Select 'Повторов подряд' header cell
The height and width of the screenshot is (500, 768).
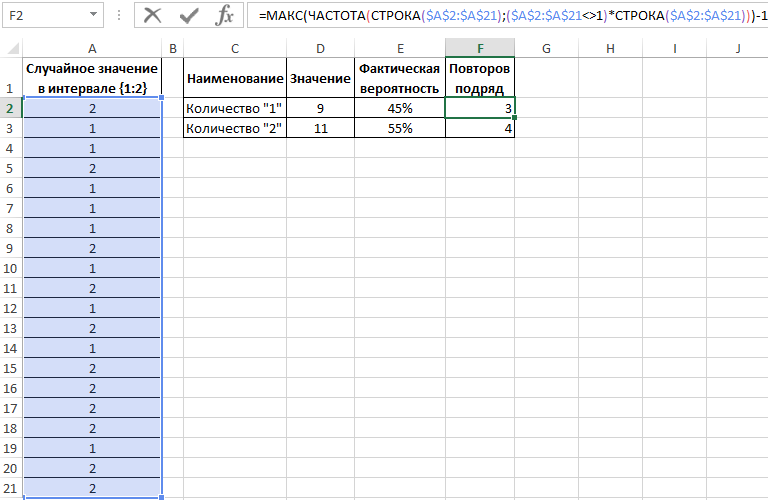pos(480,78)
